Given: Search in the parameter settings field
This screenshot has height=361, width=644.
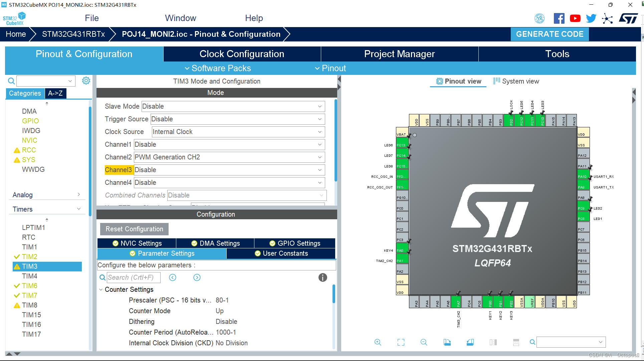Looking at the screenshot, I should pos(135,277).
